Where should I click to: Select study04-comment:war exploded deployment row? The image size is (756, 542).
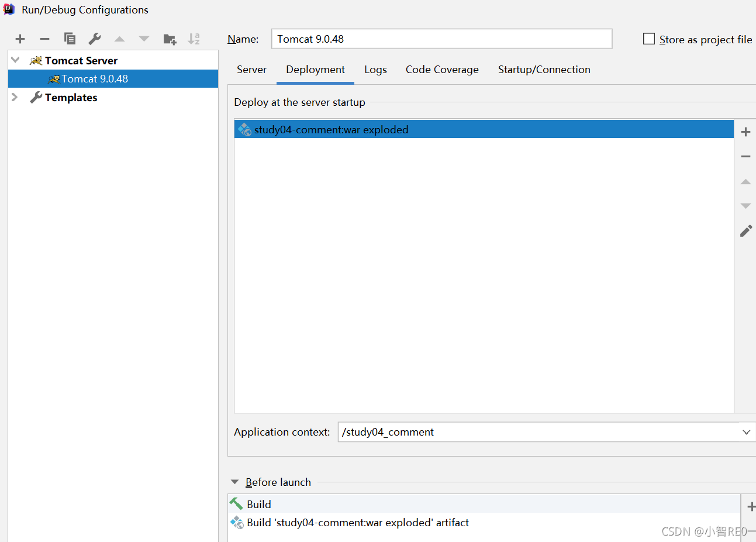[484, 129]
